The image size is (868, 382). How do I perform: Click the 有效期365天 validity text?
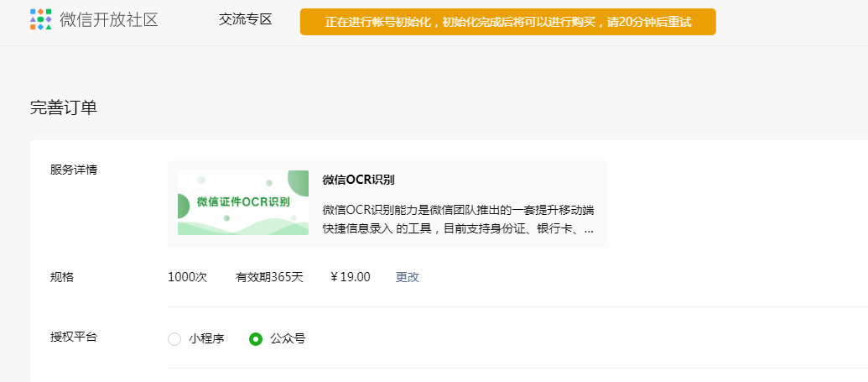click(269, 277)
